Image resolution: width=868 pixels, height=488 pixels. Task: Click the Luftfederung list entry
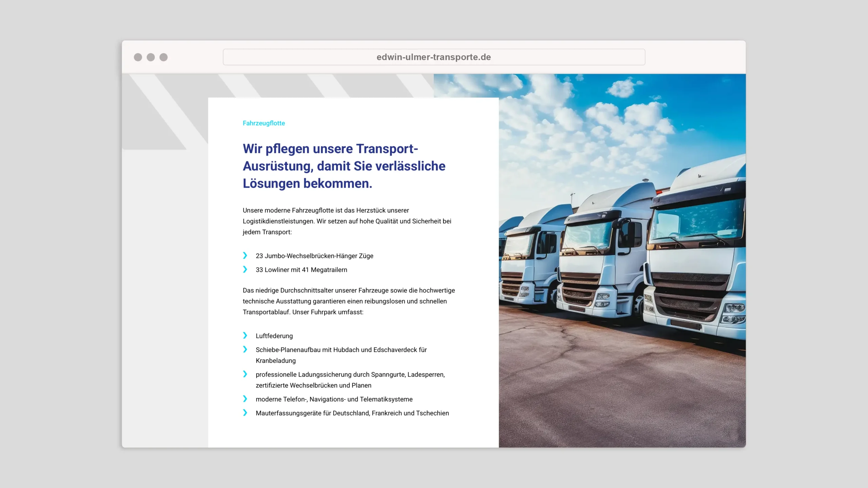[x=274, y=336]
